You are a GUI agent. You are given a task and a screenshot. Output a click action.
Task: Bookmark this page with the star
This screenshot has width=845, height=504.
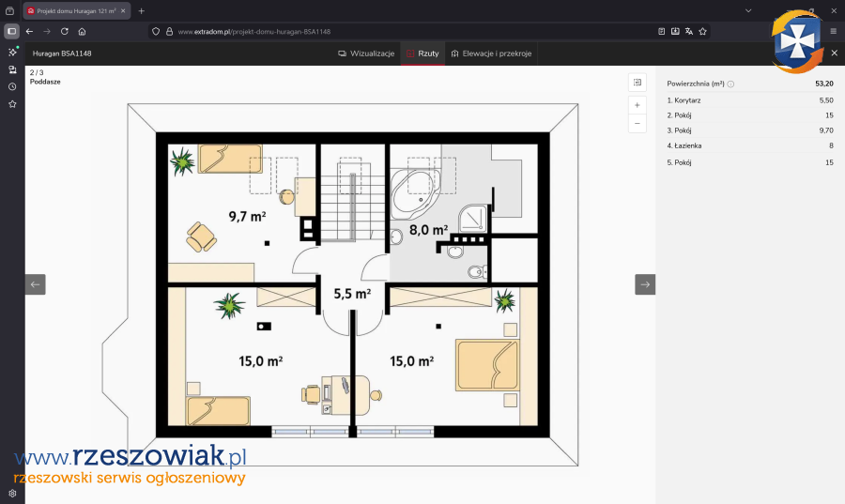[702, 31]
